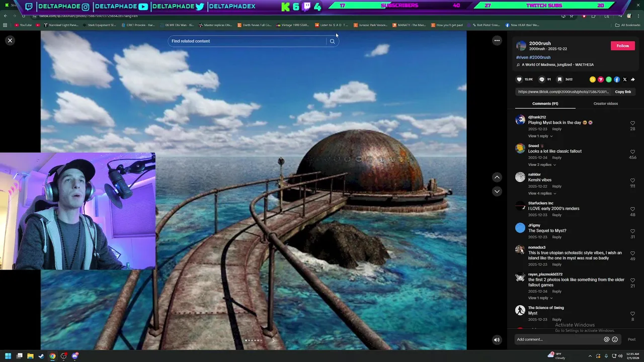Viewport: 644px width, 362px height.
Task: Expand View 2 replies under Sneed
Action: (x=542, y=165)
